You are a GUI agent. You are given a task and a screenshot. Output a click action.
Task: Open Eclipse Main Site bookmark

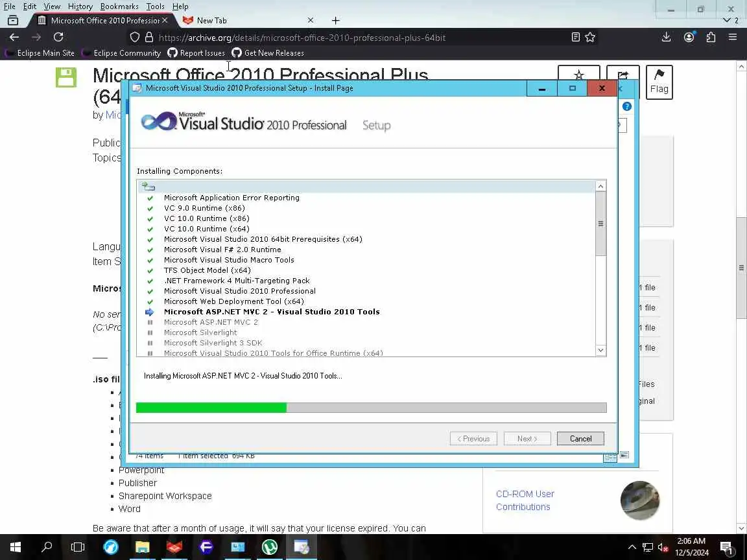(40, 53)
